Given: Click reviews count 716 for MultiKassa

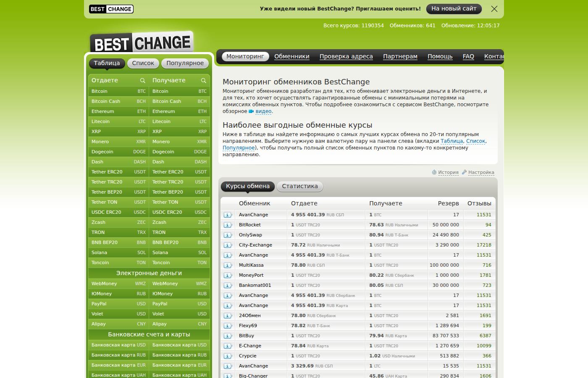Looking at the screenshot, I should [x=487, y=265].
